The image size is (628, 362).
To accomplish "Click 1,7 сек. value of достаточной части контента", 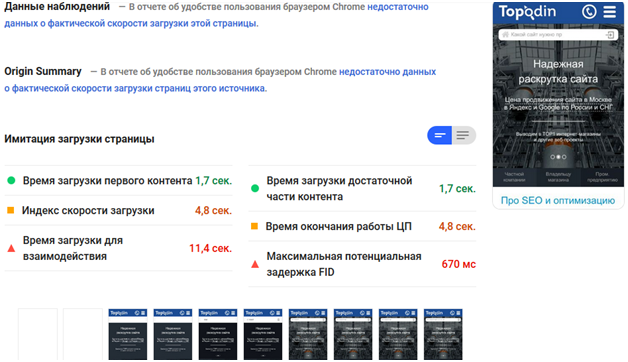I will coord(457,188).
